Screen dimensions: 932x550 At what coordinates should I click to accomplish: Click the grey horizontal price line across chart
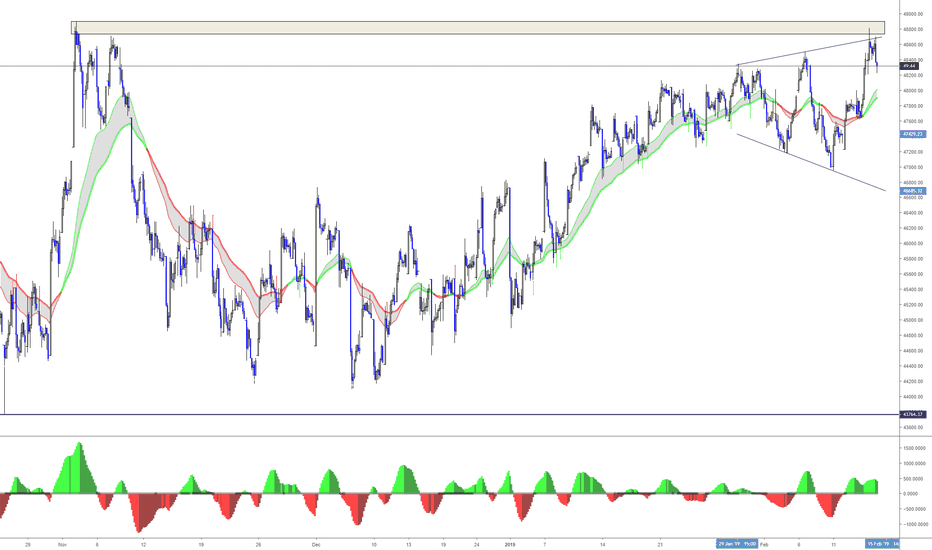click(x=449, y=66)
